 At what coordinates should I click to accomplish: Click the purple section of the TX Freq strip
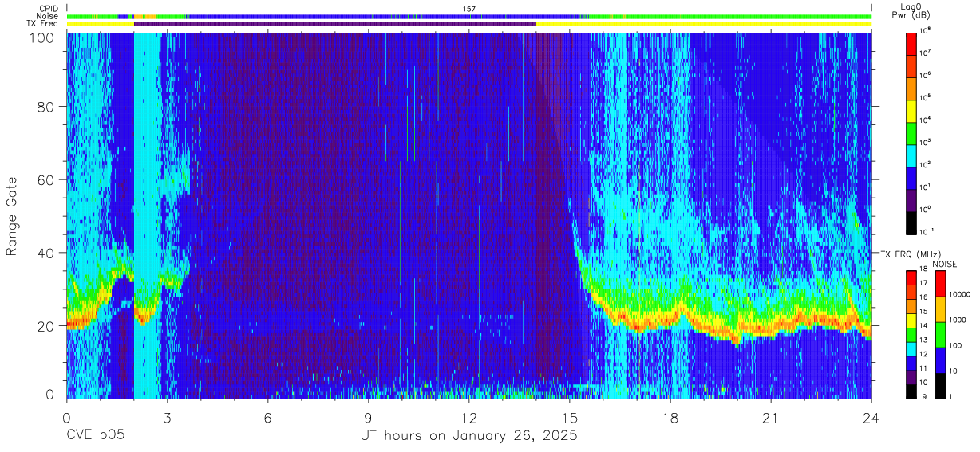[x=335, y=24]
